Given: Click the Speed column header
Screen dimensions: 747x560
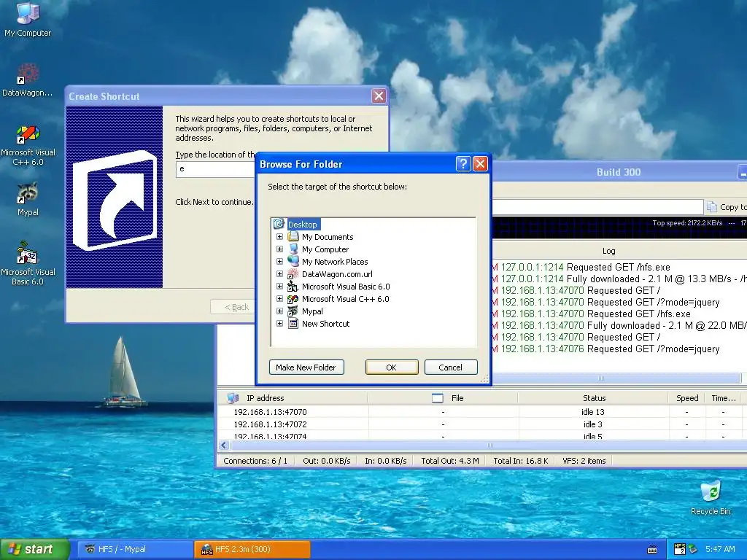Looking at the screenshot, I should tap(687, 398).
